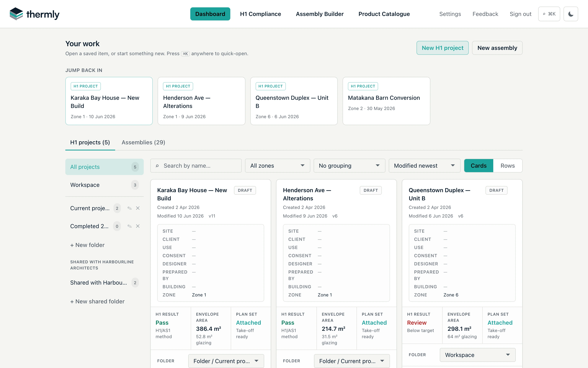The height and width of the screenshot is (368, 588).
Task: Switch to Assemblies (29) tab
Action: [x=143, y=142]
